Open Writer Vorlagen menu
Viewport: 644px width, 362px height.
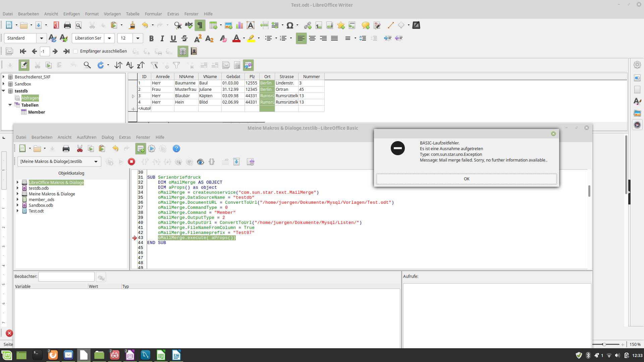112,14
